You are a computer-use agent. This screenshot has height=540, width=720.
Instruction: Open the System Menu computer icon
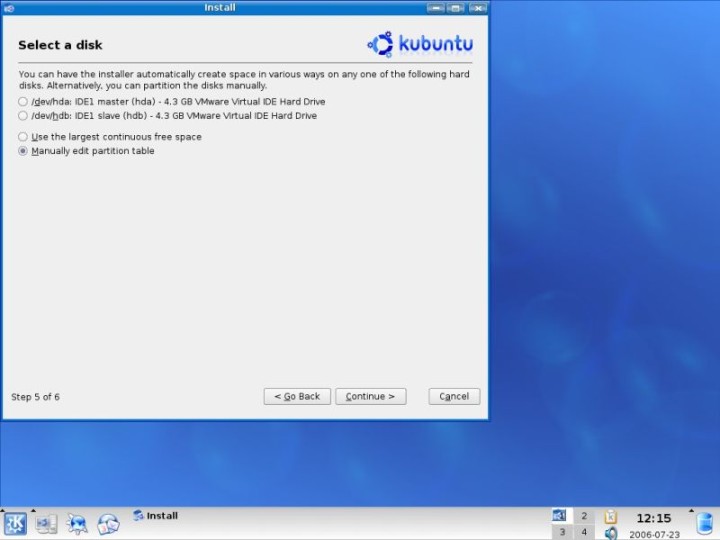point(46,524)
